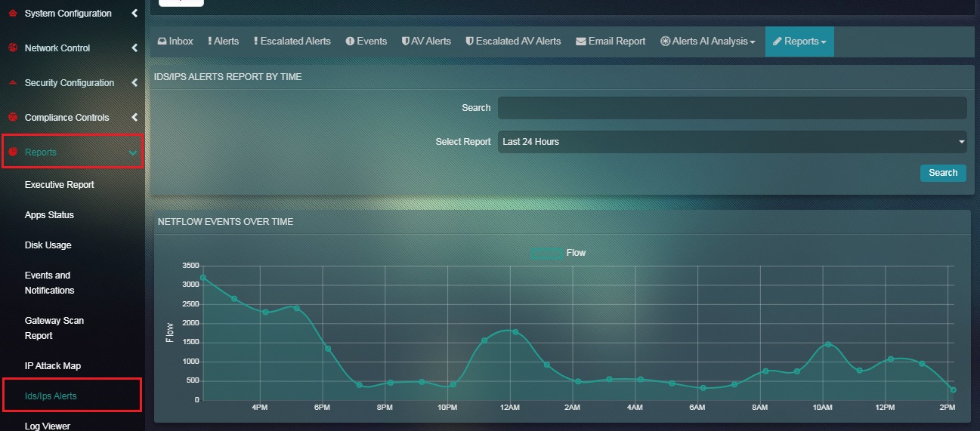
Task: Open the Escalated Alerts tab
Action: (292, 42)
